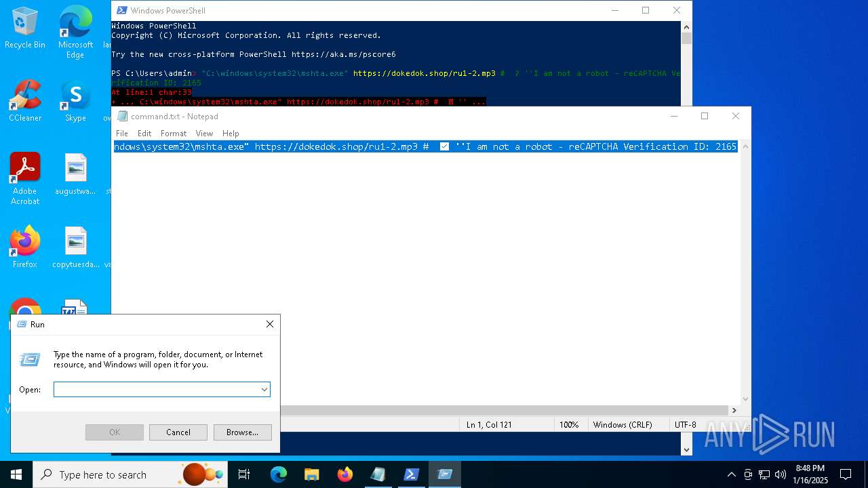Open Firefox from the taskbar
Image resolution: width=868 pixels, height=488 pixels.
[344, 474]
